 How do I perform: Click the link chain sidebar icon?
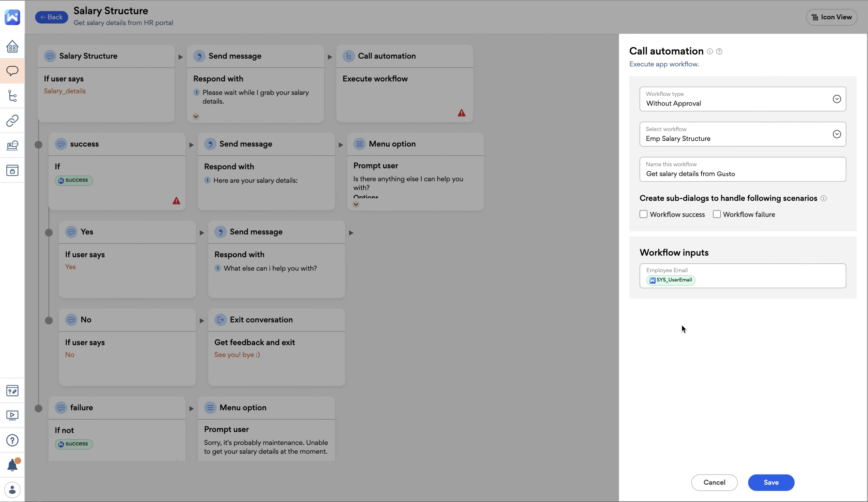(12, 121)
